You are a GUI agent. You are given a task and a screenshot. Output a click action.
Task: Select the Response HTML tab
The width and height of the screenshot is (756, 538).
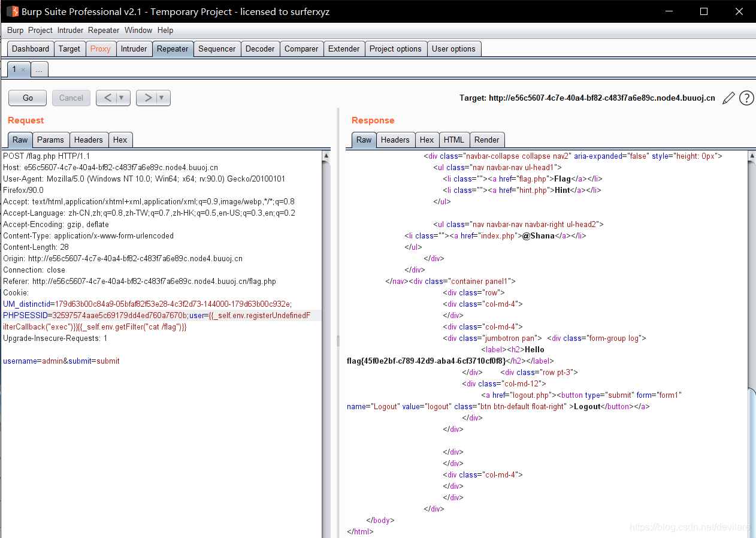[454, 140]
